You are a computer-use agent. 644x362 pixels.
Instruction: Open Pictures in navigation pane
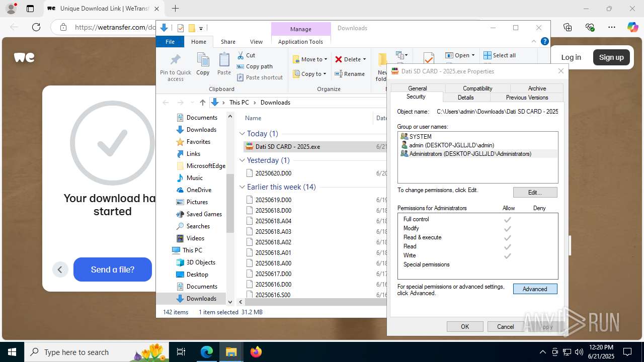tap(197, 202)
